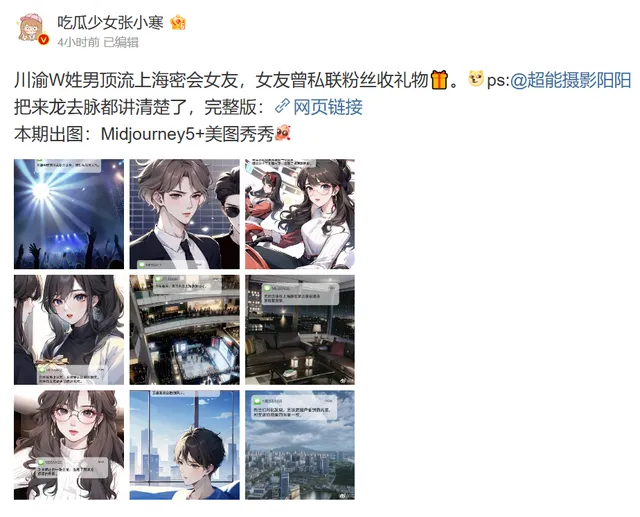Click the gift box emoji

(439, 80)
